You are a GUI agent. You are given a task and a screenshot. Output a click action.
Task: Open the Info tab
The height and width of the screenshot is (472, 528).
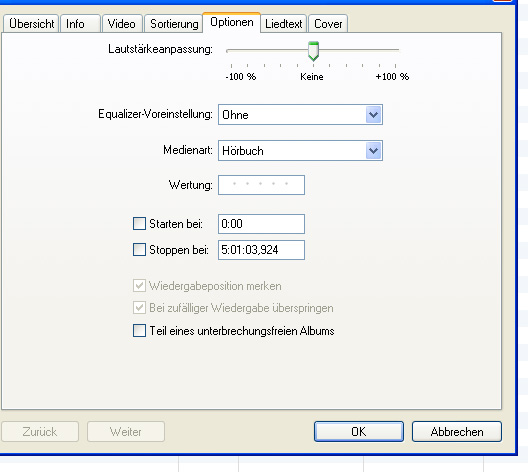(80, 24)
